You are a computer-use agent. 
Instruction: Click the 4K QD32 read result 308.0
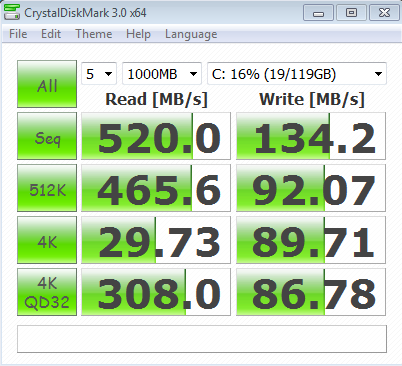tap(156, 292)
